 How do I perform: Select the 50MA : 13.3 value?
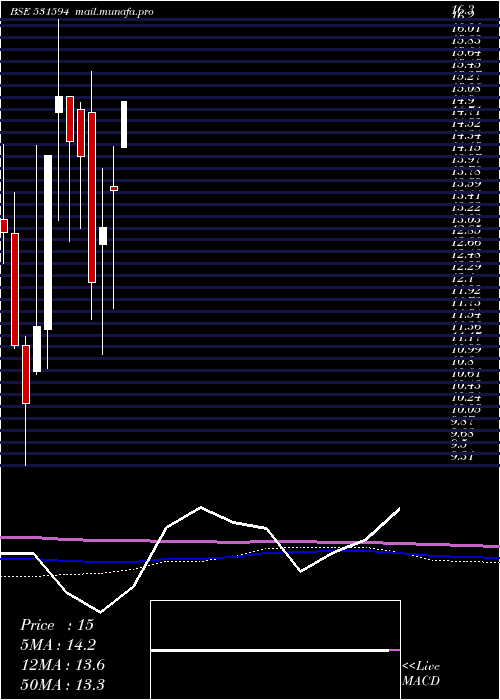[63, 684]
